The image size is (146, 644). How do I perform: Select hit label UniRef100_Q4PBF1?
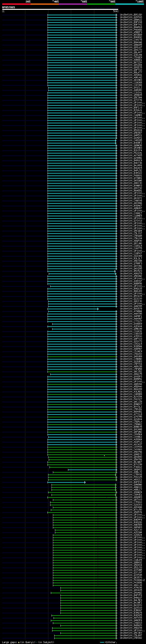[131, 316]
